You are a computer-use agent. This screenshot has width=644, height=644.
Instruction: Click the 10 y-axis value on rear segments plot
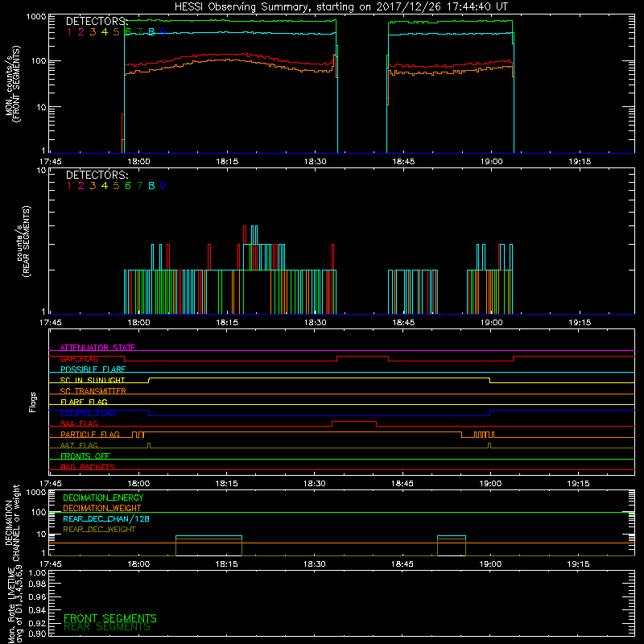[x=42, y=171]
